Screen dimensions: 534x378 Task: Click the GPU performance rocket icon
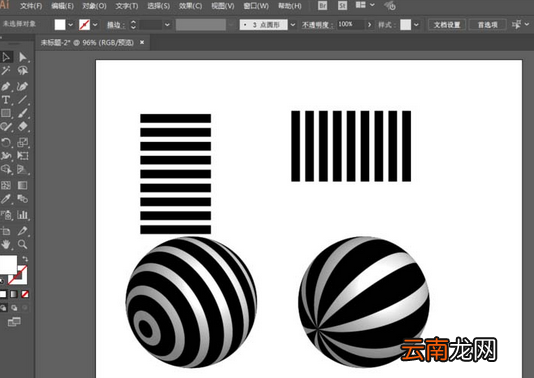coord(390,5)
